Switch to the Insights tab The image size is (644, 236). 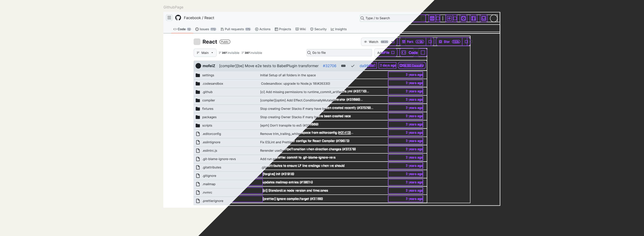tap(339, 29)
